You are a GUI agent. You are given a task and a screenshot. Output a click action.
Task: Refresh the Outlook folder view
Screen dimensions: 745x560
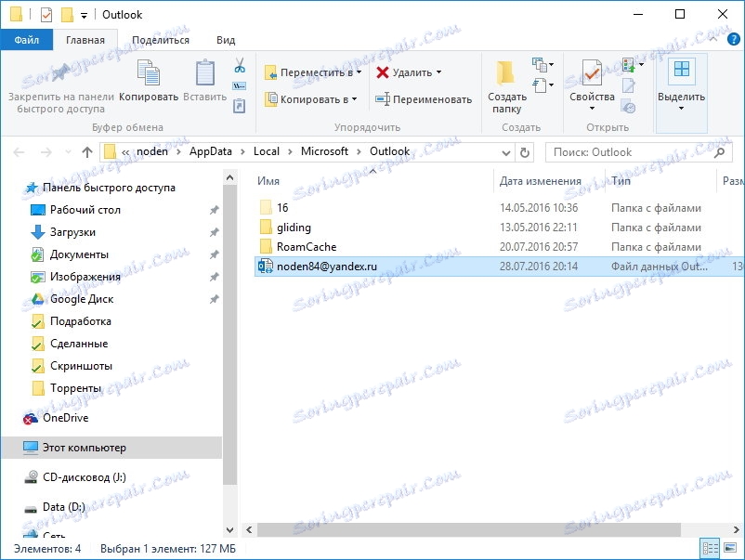tap(525, 152)
